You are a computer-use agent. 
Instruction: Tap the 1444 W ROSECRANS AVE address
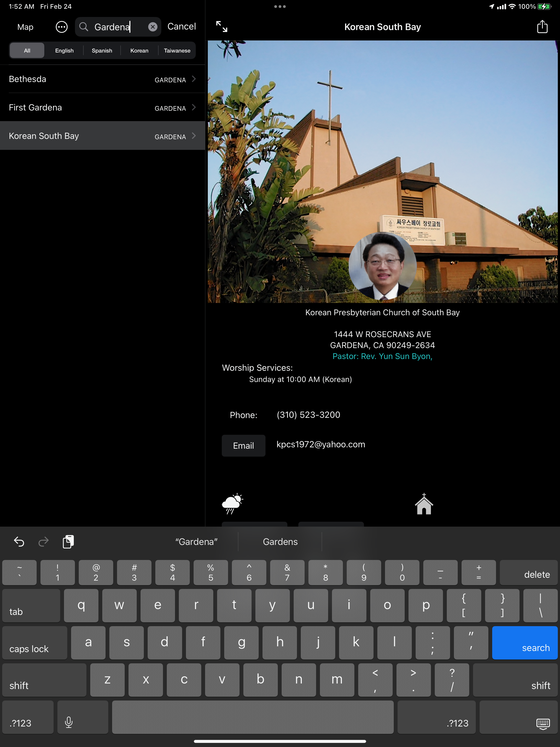382,334
